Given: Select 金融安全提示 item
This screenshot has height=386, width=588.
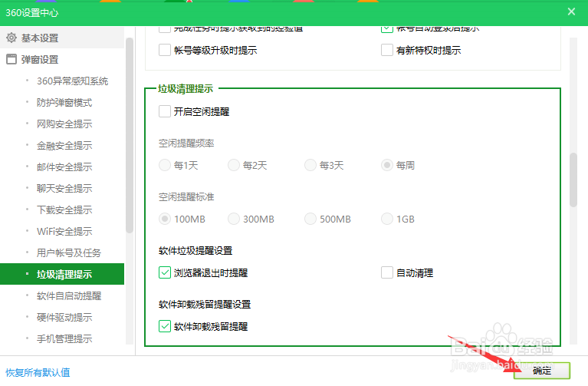Looking at the screenshot, I should 64,145.
